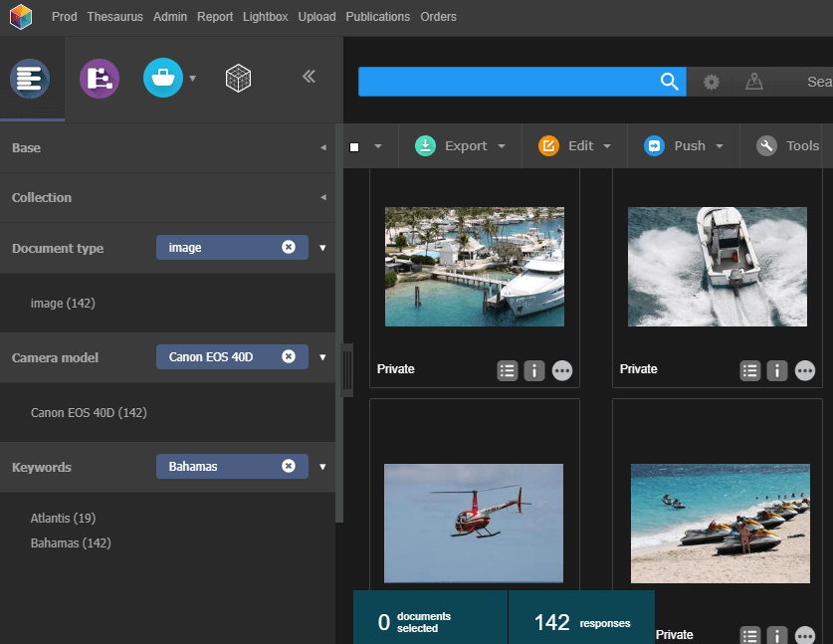Click the blue Push icon
The image size is (833, 644).
tap(654, 145)
